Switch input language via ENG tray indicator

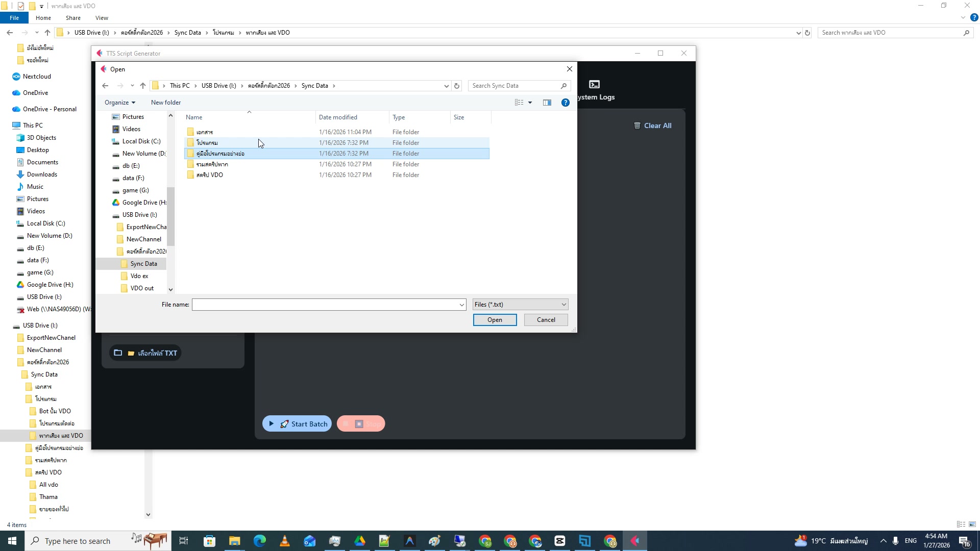pyautogui.click(x=910, y=541)
